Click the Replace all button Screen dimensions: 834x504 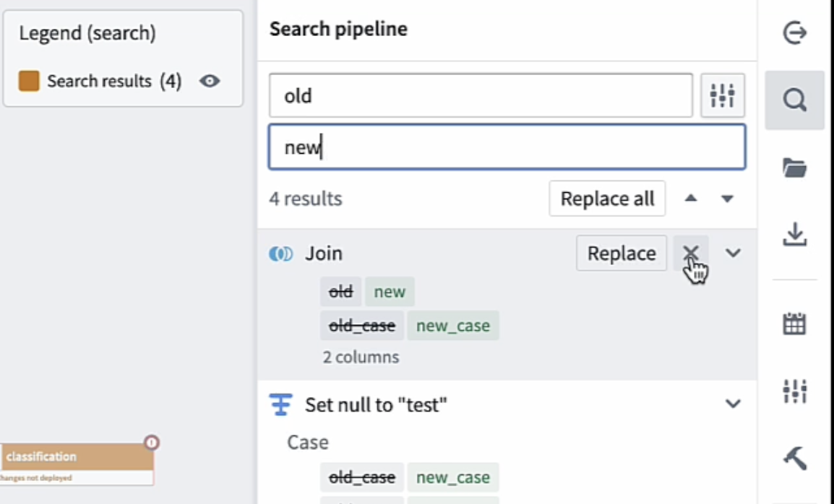pos(607,199)
